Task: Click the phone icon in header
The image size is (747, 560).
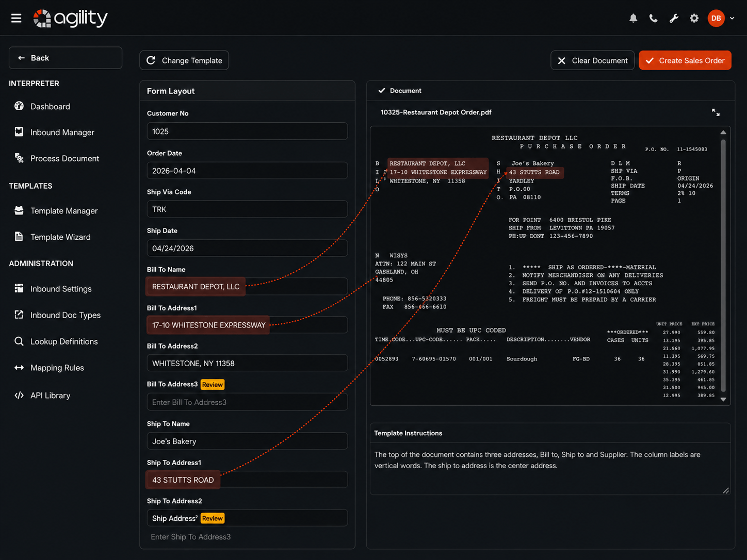Action: (x=653, y=19)
